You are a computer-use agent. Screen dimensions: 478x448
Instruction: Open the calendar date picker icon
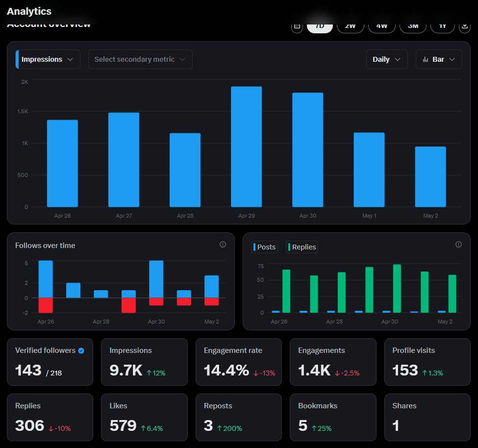click(x=297, y=27)
